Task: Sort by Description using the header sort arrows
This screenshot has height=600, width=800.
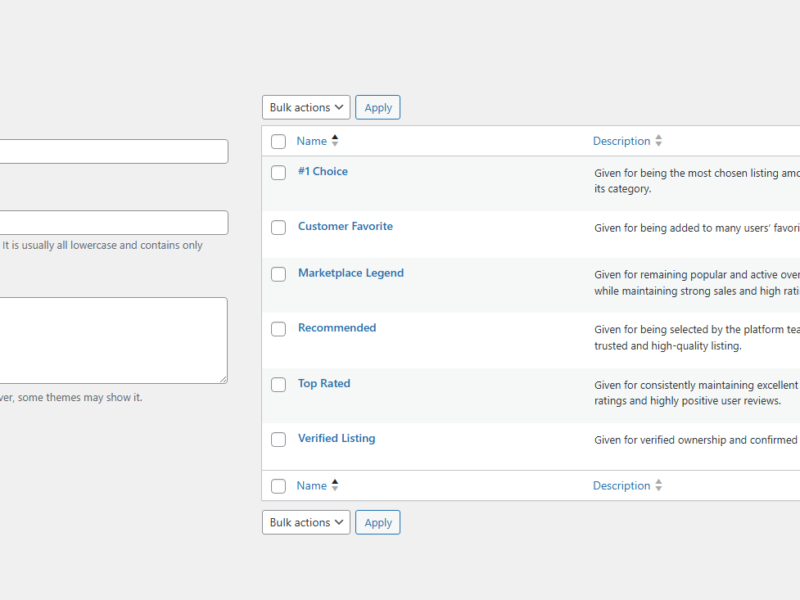Action: pyautogui.click(x=659, y=141)
